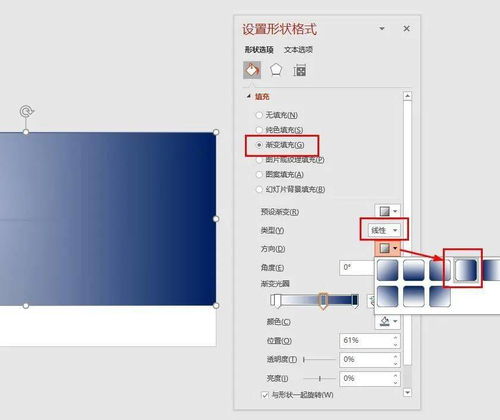This screenshot has height=420, width=500.
Task: Click the pane scrollbar down arrow
Action: (x=407, y=393)
